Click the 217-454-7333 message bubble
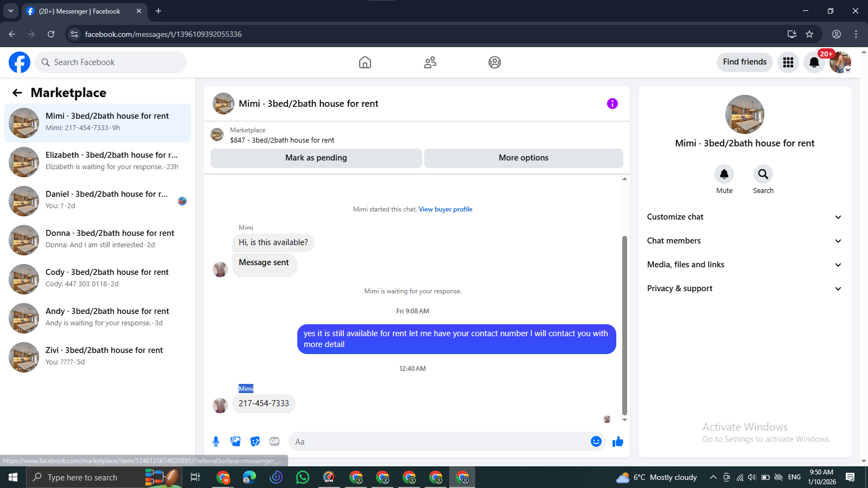The image size is (868, 488). coord(264,403)
